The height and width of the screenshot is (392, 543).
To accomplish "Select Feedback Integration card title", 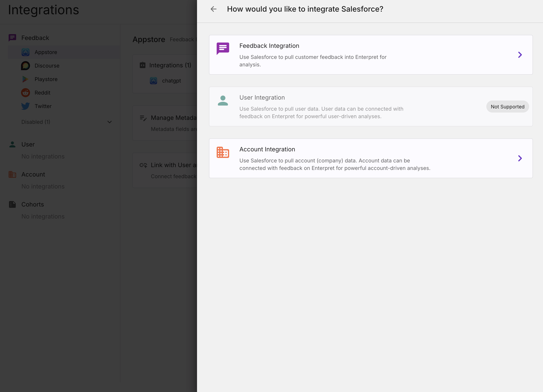I will pos(269,46).
